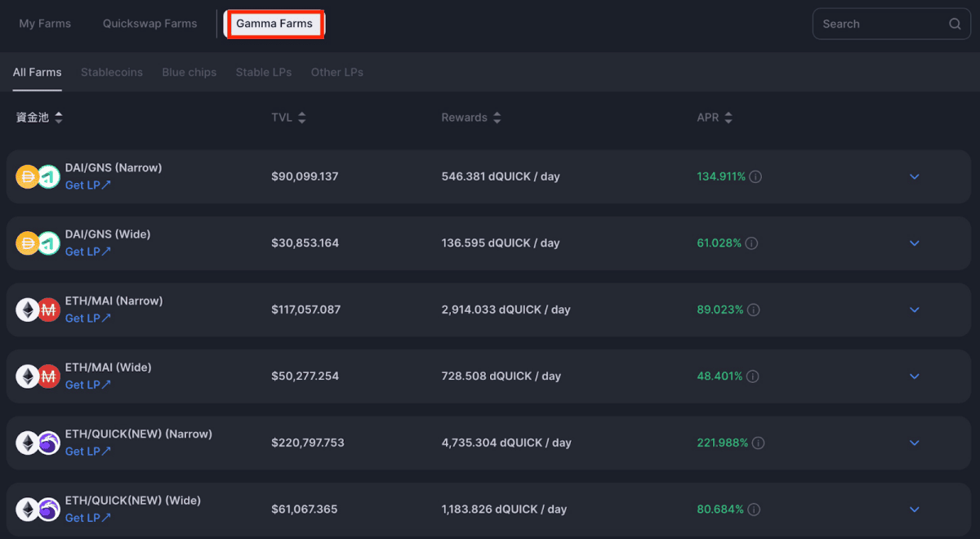Sort farms by the TVL column arrows
The image size is (980, 539).
point(302,118)
